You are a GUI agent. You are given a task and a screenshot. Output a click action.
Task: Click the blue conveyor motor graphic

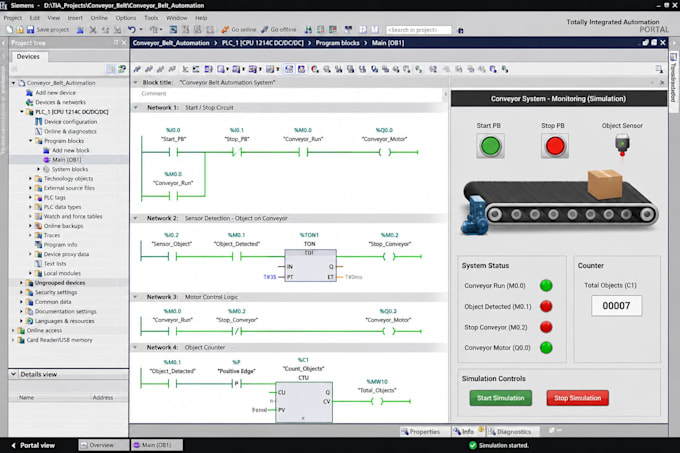(474, 215)
